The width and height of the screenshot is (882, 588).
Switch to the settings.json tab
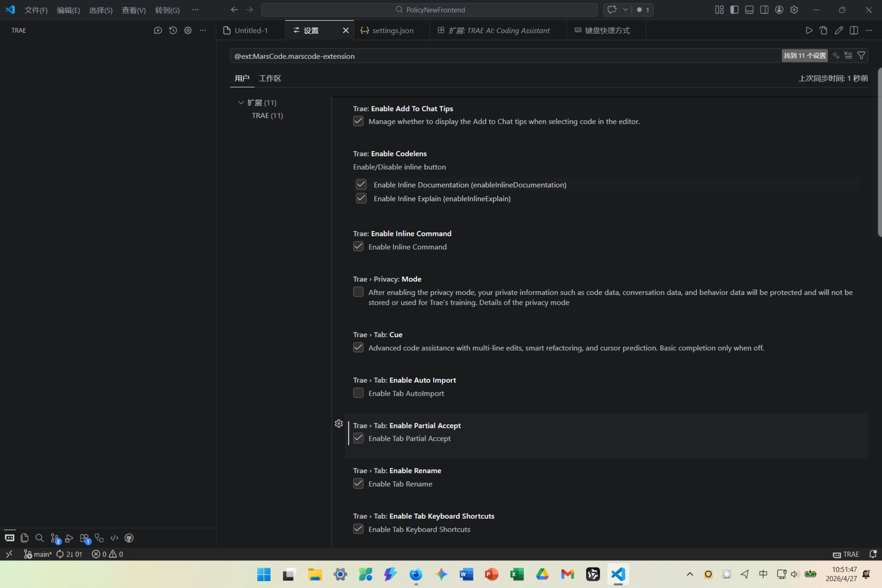pos(392,30)
